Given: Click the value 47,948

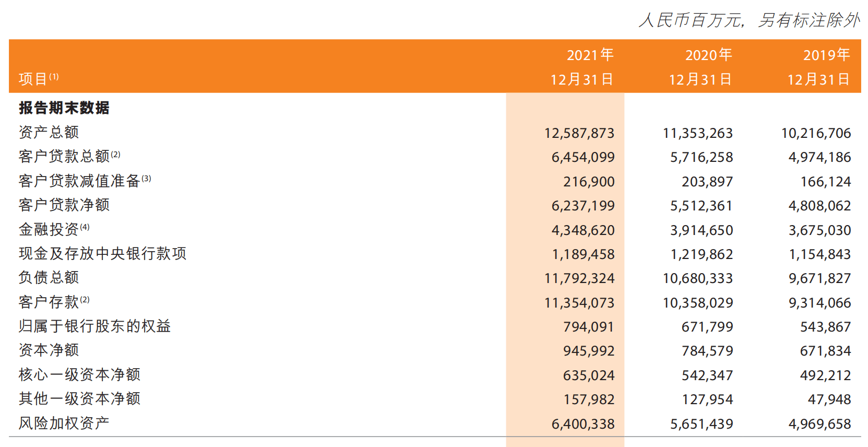Looking at the screenshot, I should (x=830, y=399).
